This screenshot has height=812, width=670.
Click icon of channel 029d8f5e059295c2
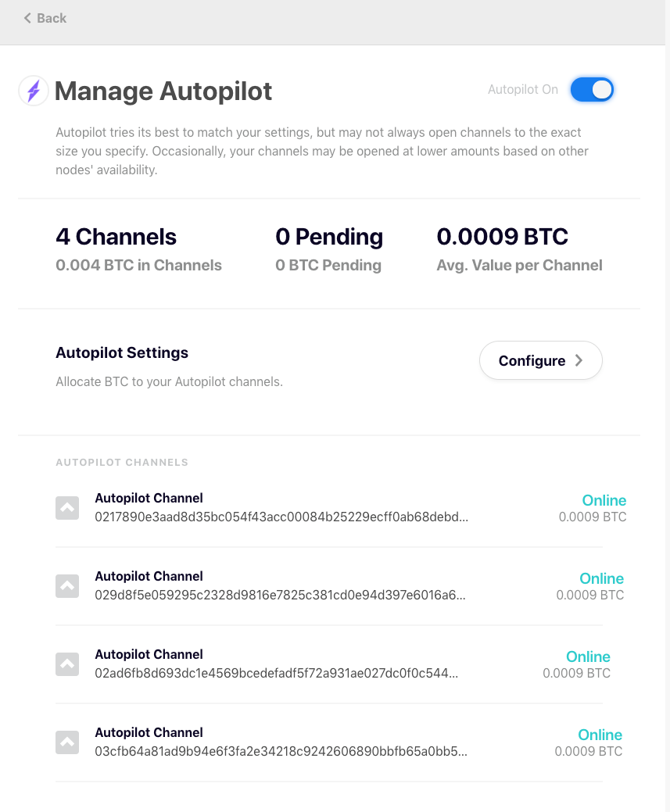tap(67, 586)
